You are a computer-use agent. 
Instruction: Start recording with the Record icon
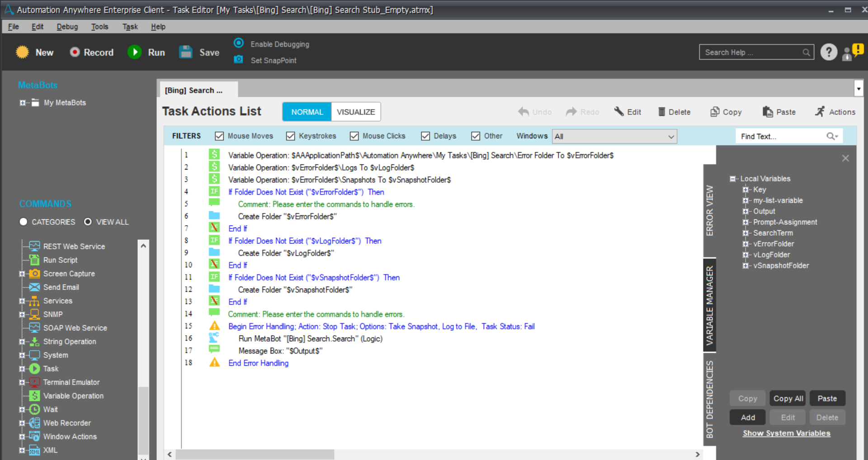[75, 52]
